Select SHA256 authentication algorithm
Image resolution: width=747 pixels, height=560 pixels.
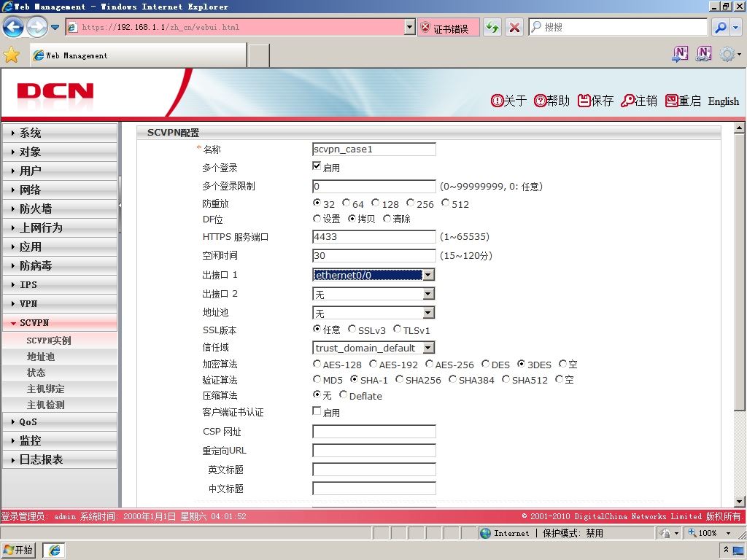[399, 378]
